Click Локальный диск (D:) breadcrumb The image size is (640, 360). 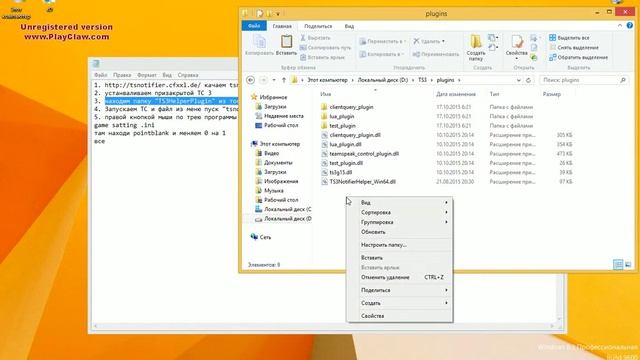382,80
